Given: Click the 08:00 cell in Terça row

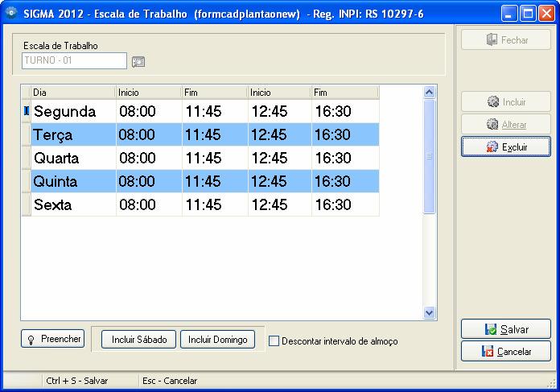Looking at the screenshot, I should tap(149, 134).
